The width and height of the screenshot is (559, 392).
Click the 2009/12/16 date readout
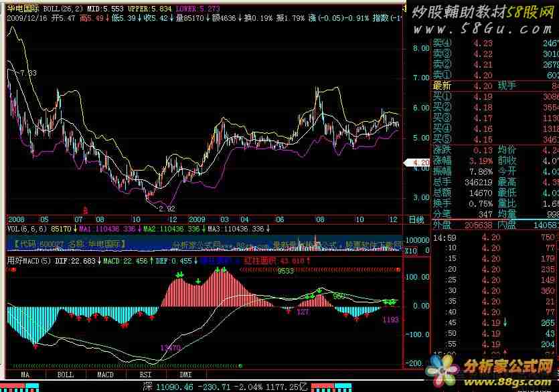tap(27, 18)
